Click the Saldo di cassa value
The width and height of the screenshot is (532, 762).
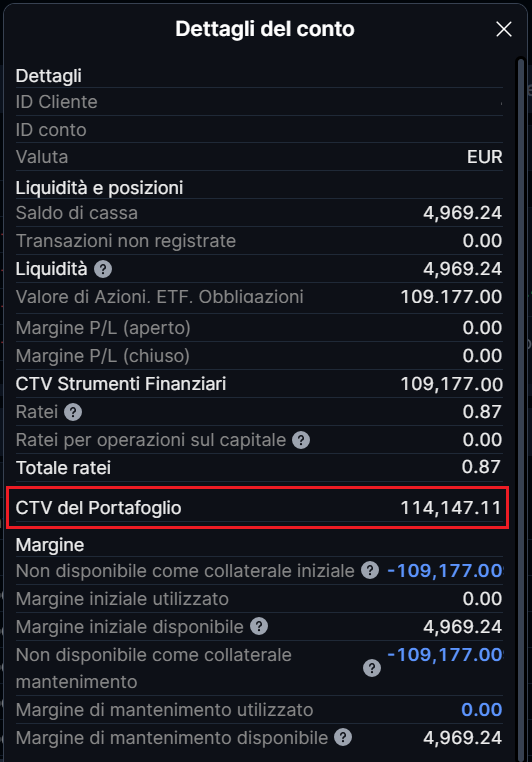pos(462,213)
